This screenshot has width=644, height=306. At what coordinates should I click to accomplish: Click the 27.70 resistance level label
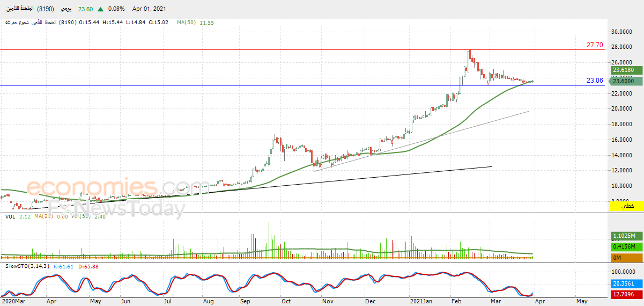pos(595,45)
